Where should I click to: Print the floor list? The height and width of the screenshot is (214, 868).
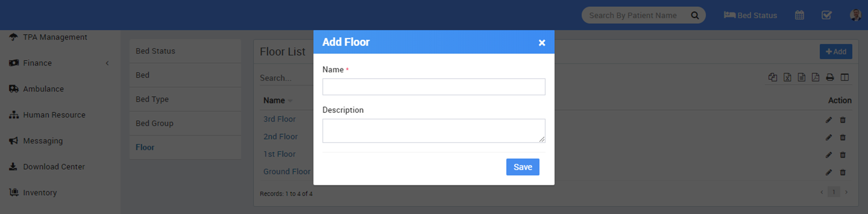pos(830,77)
